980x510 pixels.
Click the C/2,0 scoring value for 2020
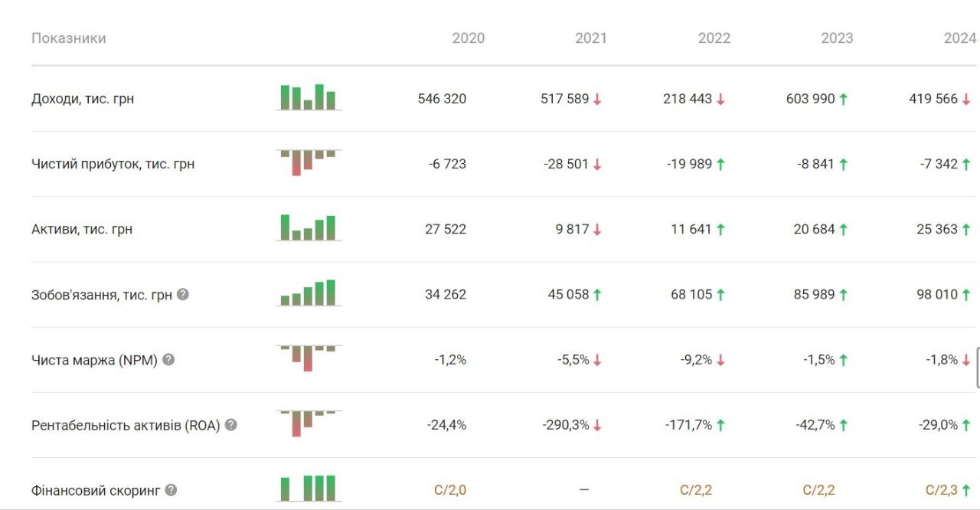(450, 489)
